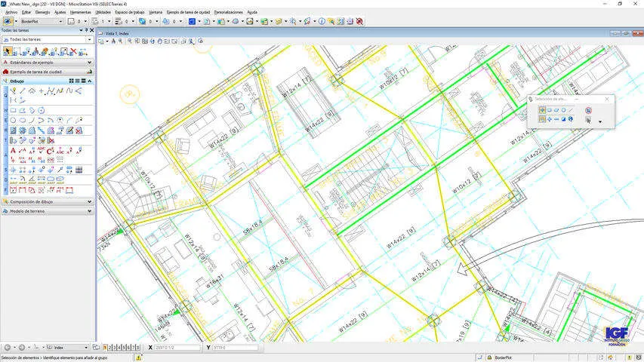The height and width of the screenshot is (362, 644).
Task: Click the Y coordinate input field
Action: [235, 348]
